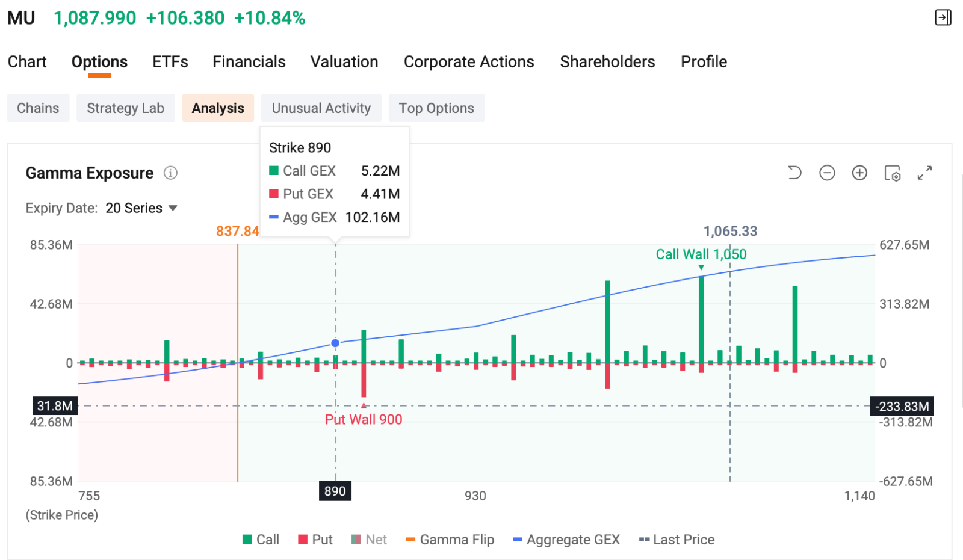Open the Gamma Exposure info icon
Image resolution: width=963 pixels, height=560 pixels.
pyautogui.click(x=171, y=173)
